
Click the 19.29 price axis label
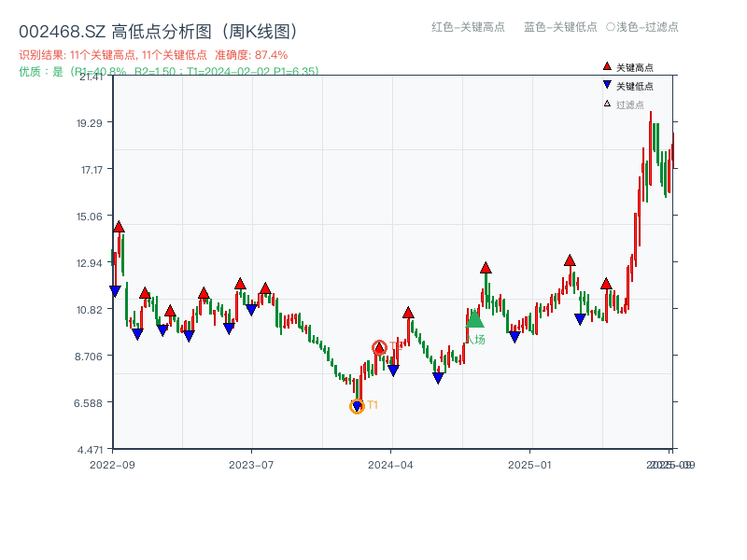(90, 123)
